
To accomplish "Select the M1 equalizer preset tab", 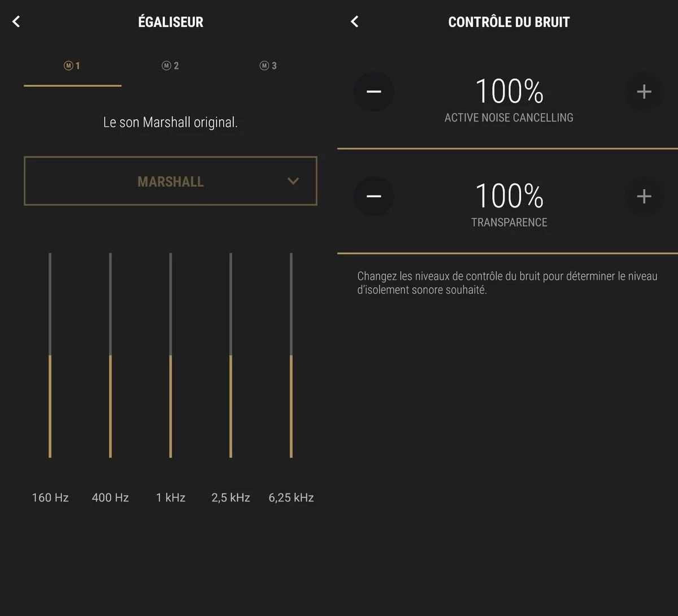I will click(x=72, y=66).
